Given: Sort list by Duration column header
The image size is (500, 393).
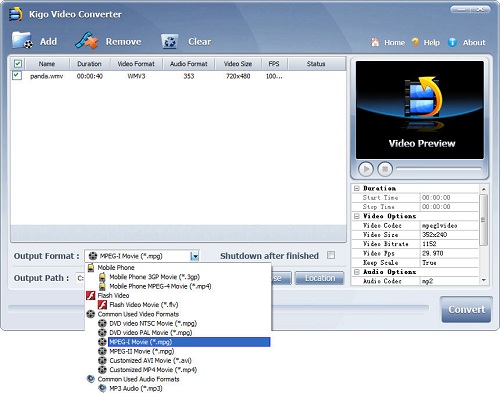Looking at the screenshot, I should click(89, 64).
